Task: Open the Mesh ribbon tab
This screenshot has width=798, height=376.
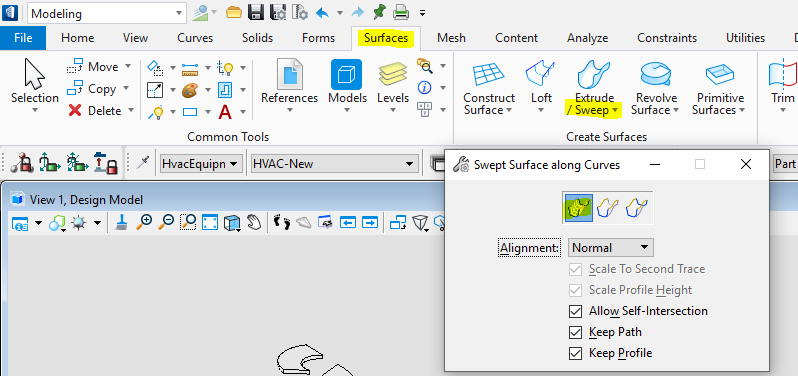Action: (451, 38)
